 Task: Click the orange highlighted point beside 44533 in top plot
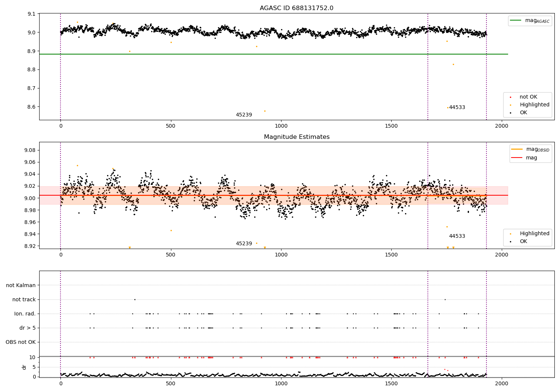pos(448,108)
